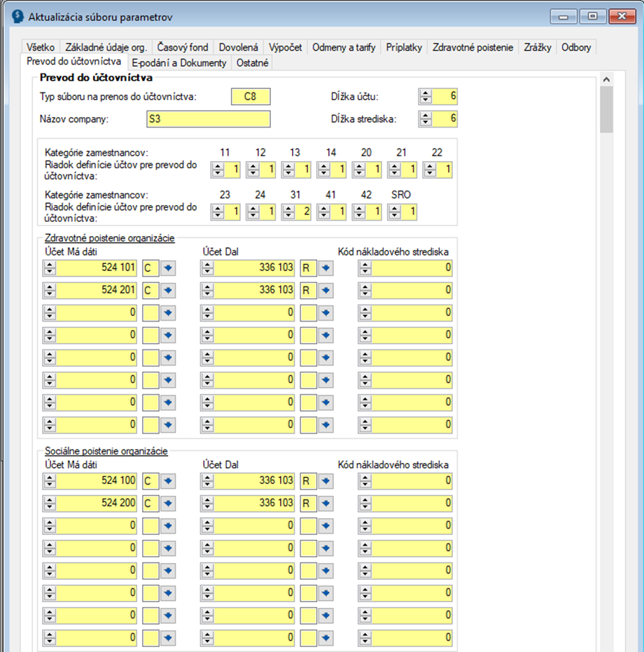Screen dimensions: 644x652
Task: Select the Ostatné tab
Action: 253,63
